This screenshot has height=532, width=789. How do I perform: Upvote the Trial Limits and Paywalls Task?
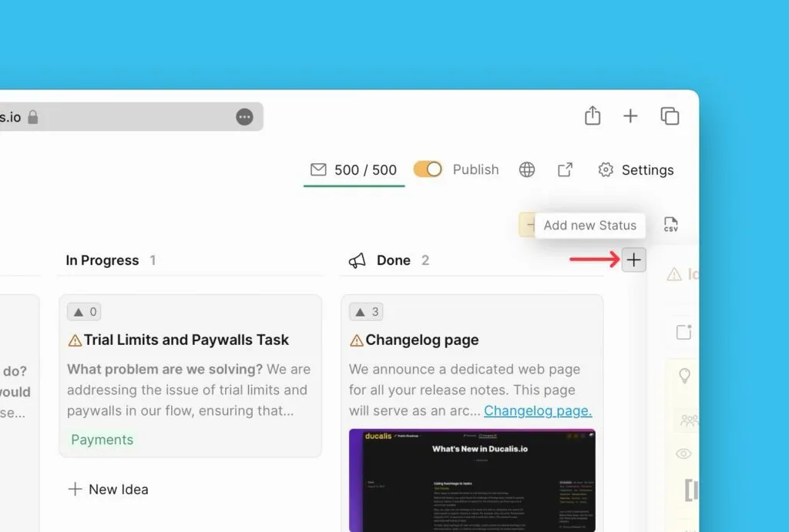click(x=84, y=312)
